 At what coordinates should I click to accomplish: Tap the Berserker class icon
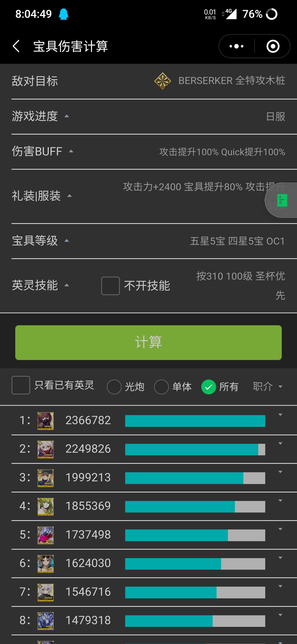(163, 81)
